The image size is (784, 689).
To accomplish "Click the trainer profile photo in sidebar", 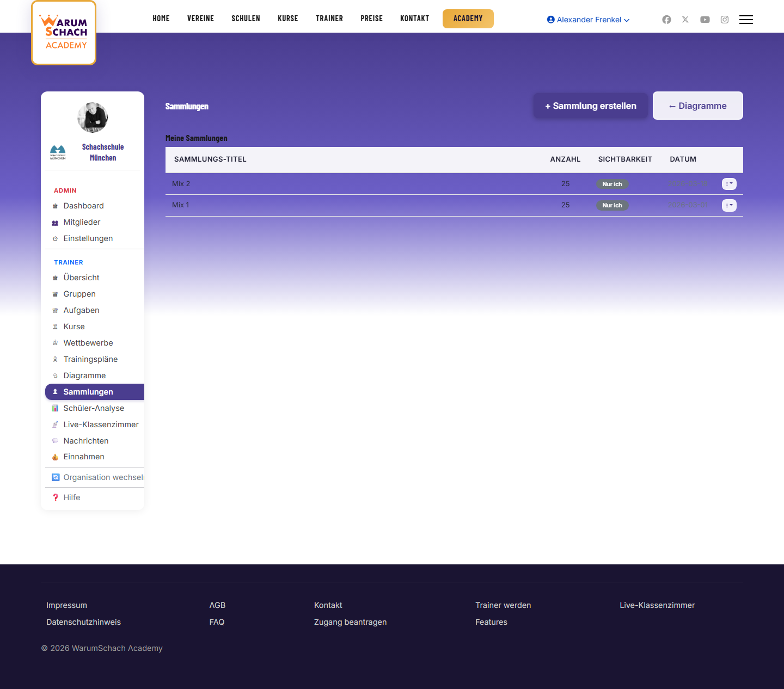I will coord(93,117).
